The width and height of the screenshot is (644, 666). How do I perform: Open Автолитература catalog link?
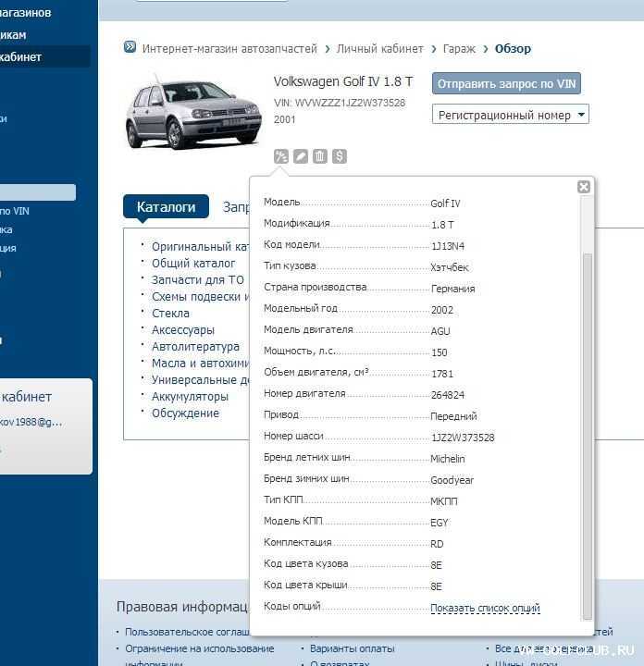[195, 347]
